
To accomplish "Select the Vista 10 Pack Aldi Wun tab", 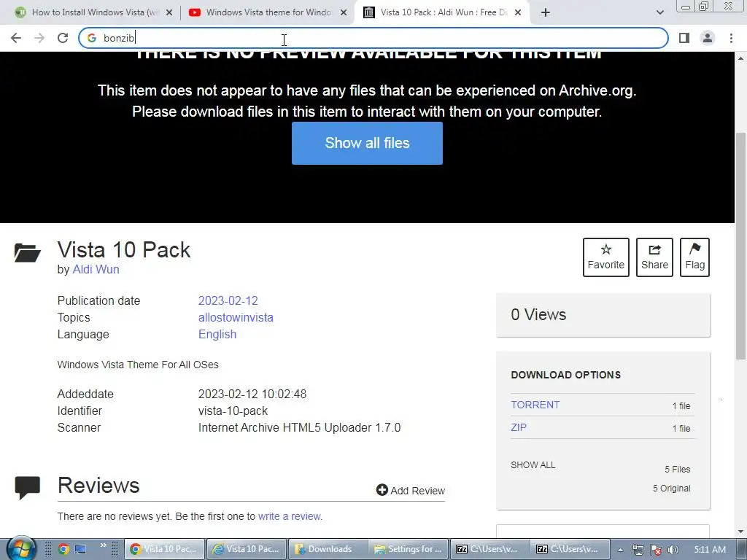I will [x=443, y=12].
